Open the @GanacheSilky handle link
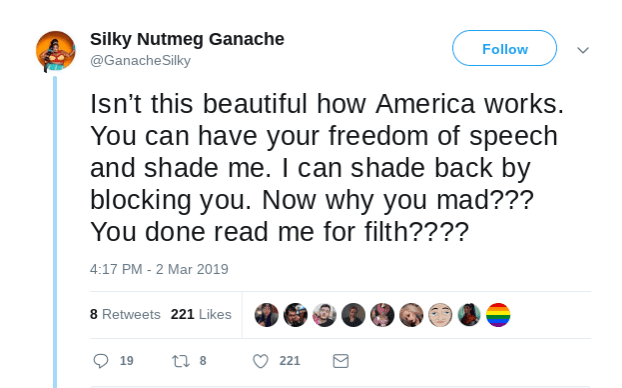The width and height of the screenshot is (622, 388). pyautogui.click(x=140, y=60)
